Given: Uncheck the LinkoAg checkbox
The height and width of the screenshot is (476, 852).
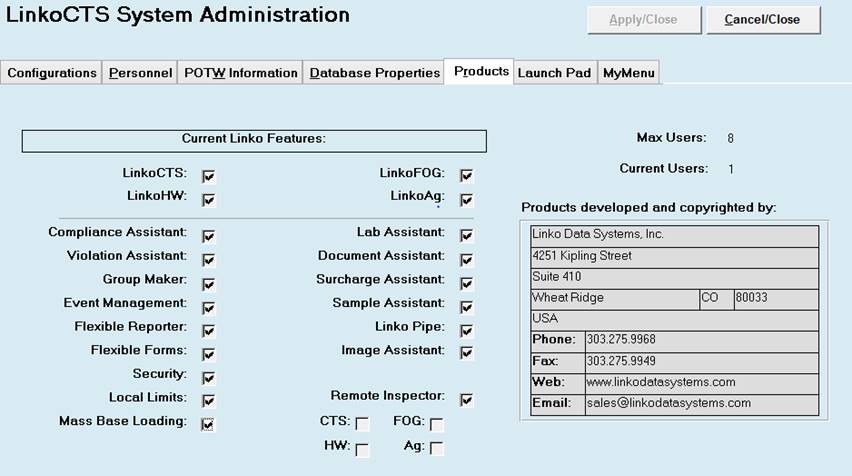Looking at the screenshot, I should tap(466, 200).
